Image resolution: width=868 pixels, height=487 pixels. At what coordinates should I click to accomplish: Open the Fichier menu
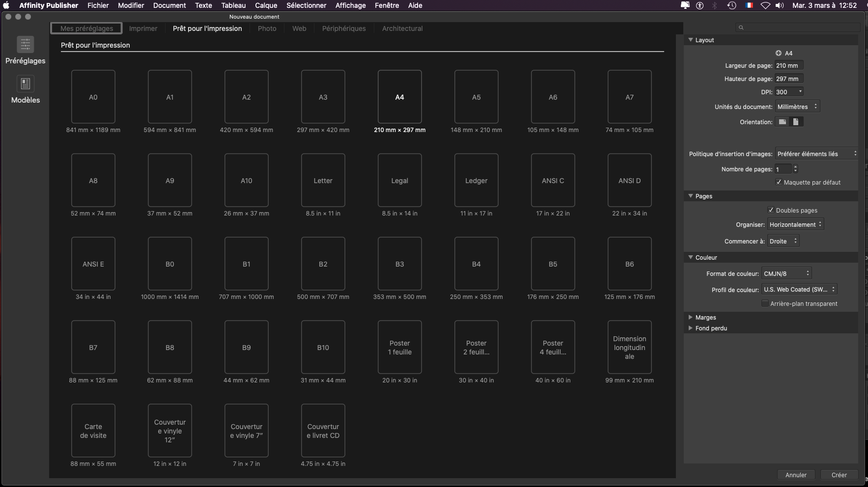98,5
